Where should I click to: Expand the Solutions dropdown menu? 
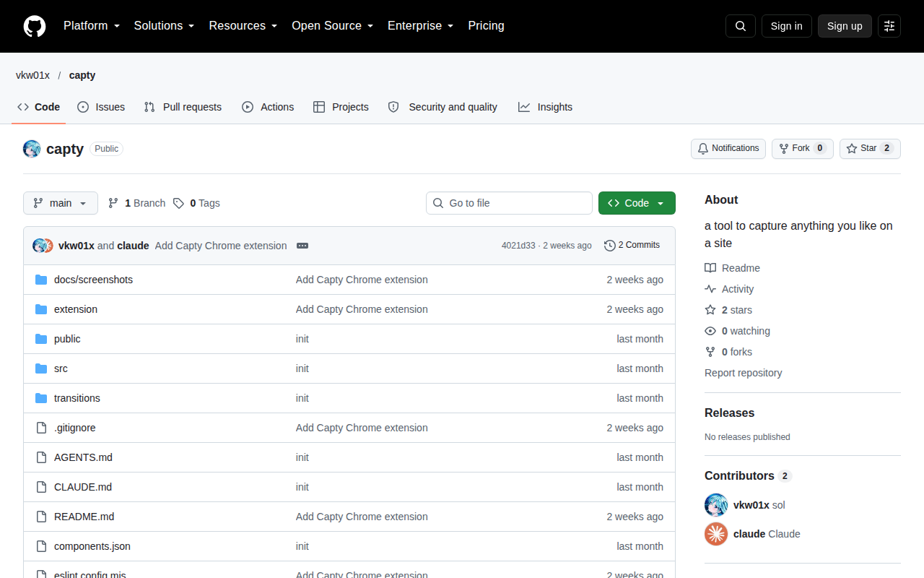click(164, 26)
